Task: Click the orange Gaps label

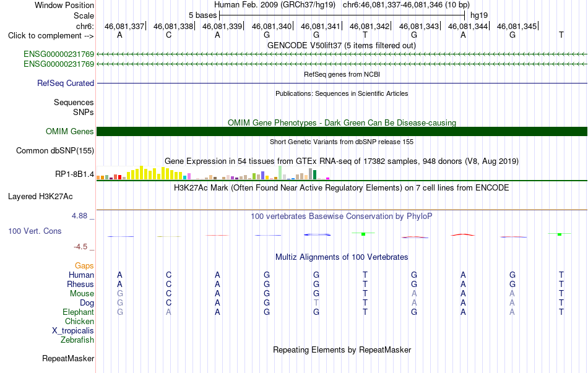Action: pyautogui.click(x=84, y=265)
